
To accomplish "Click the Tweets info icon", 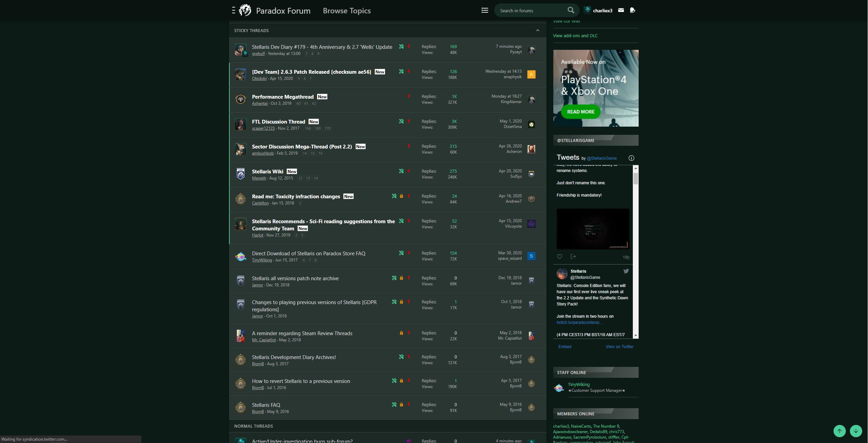I will pyautogui.click(x=631, y=158).
